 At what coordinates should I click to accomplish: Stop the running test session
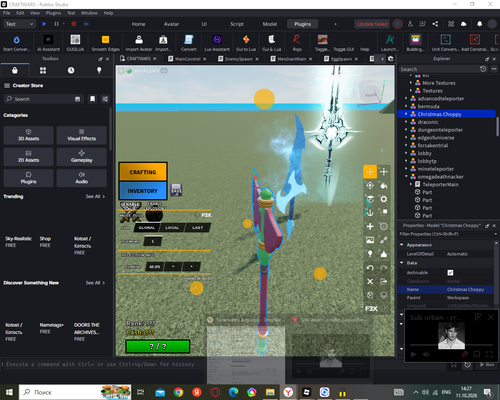[74, 24]
